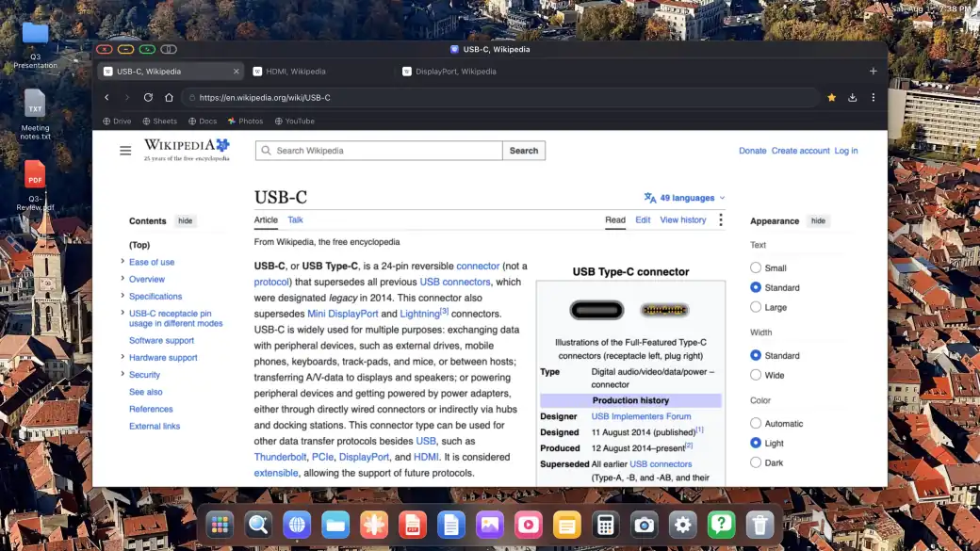
Task: Select Wide width option
Action: (x=756, y=376)
